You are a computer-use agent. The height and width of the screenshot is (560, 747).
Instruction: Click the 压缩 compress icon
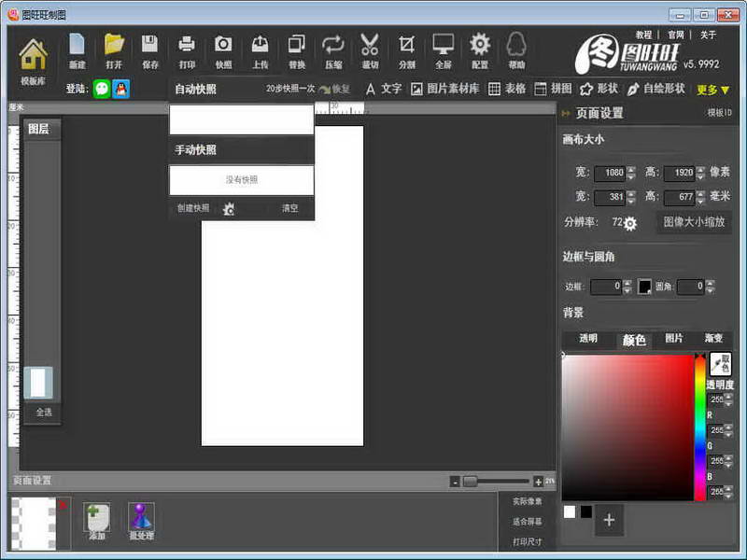[x=333, y=51]
